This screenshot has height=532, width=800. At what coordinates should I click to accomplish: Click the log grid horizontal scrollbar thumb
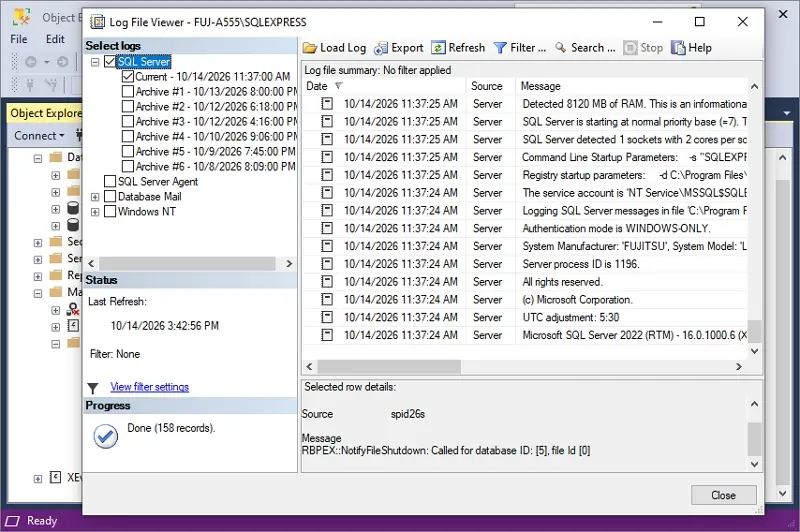tap(389, 366)
